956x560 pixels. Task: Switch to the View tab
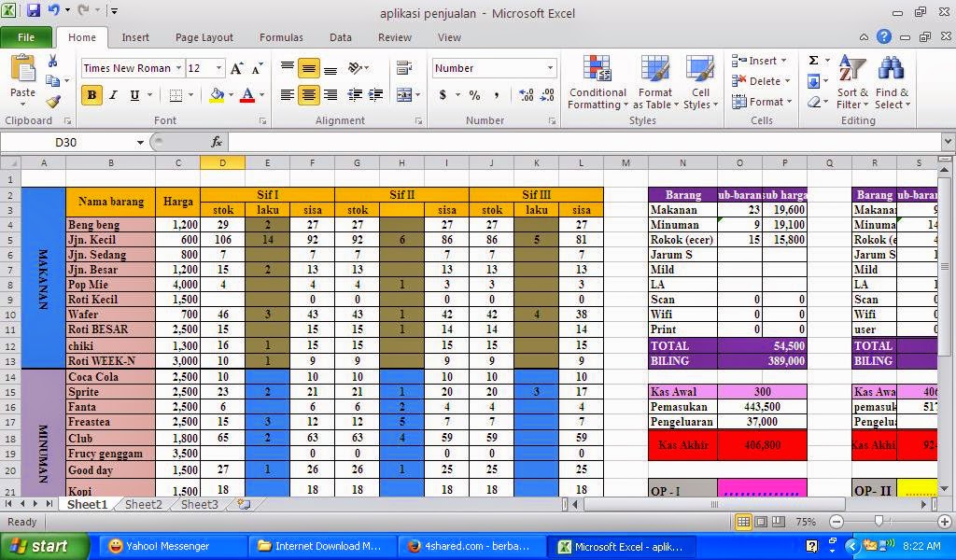pyautogui.click(x=449, y=37)
